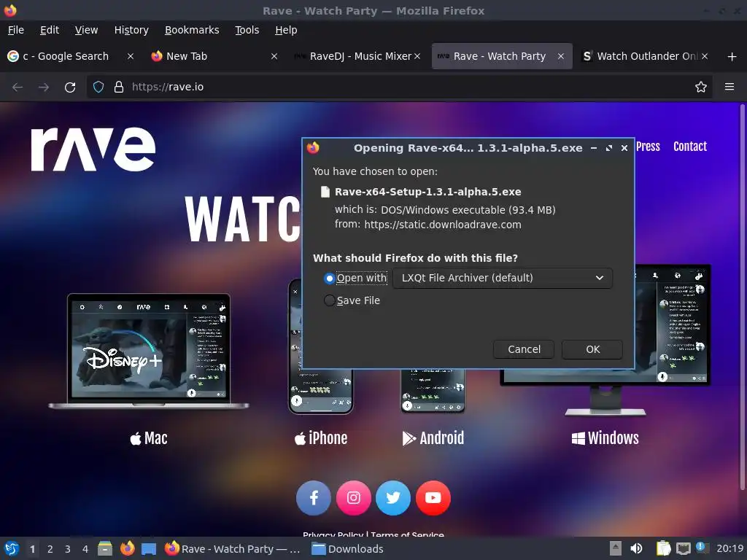Launch Firefox from the panel quick launcher
This screenshot has width=747, height=560.
click(x=127, y=549)
